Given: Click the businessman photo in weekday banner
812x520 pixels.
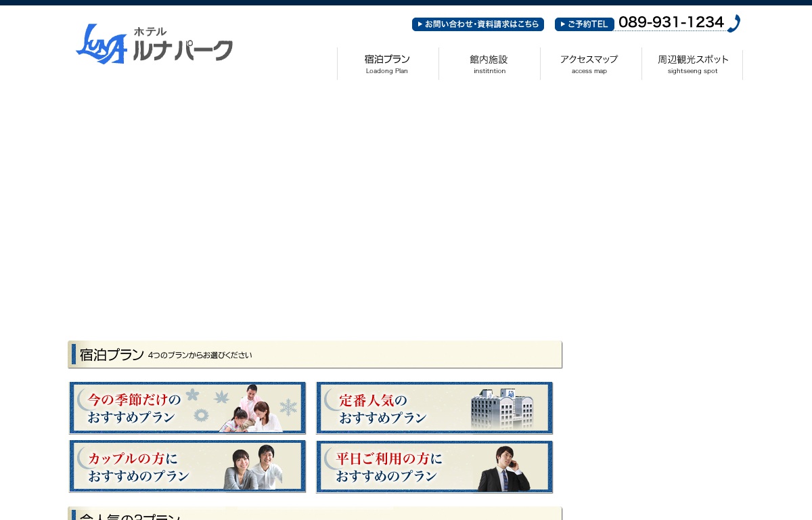Looking at the screenshot, I should pyautogui.click(x=504, y=469).
